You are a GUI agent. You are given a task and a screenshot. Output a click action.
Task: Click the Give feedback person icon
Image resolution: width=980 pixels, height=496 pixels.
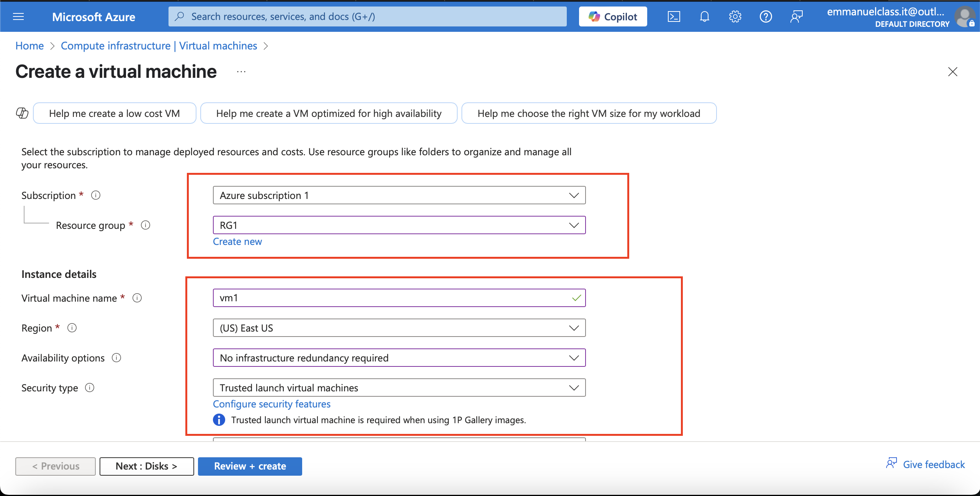click(891, 463)
